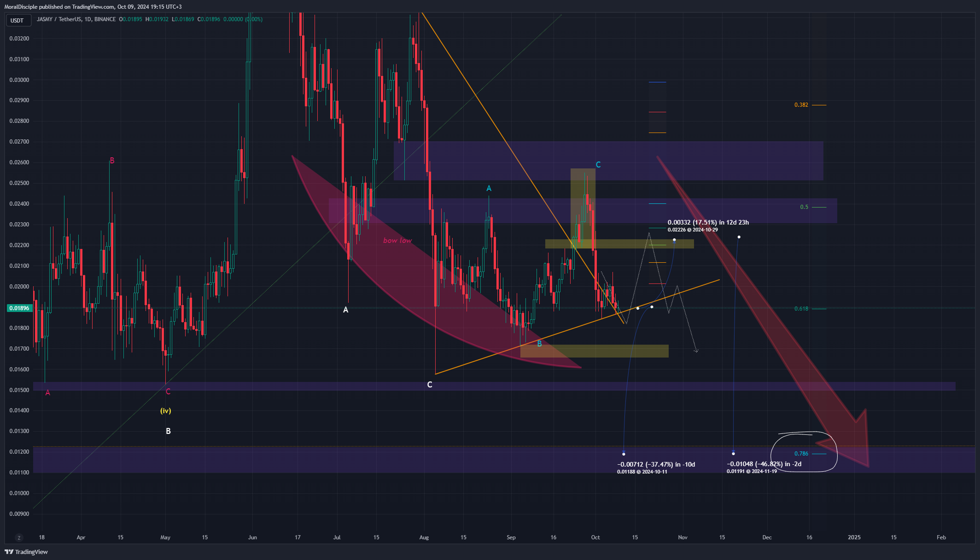Image resolution: width=980 pixels, height=560 pixels.
Task: Select the 'bow low' text annotation
Action: (x=397, y=241)
